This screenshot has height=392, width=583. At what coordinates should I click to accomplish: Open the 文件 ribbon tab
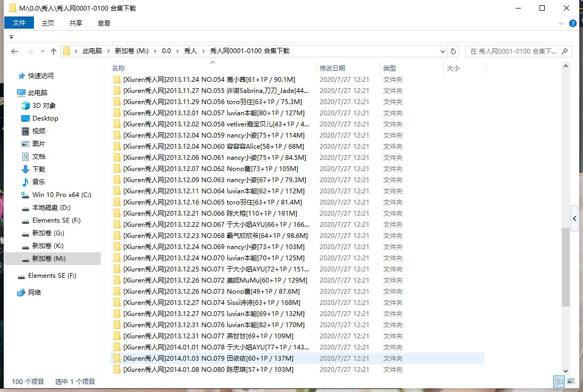19,23
